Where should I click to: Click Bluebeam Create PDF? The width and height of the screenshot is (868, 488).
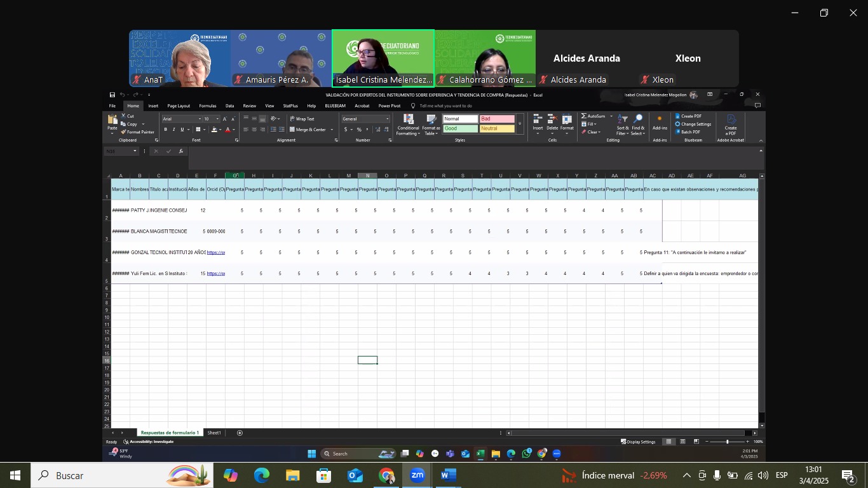[689, 116]
